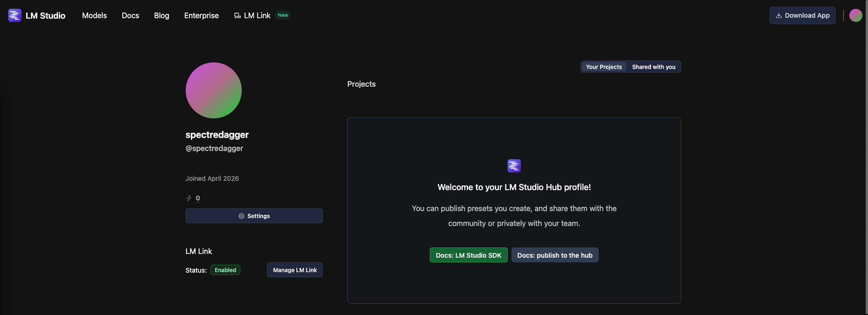This screenshot has width=868, height=315.
Task: Switch to Your Projects view
Action: point(603,67)
